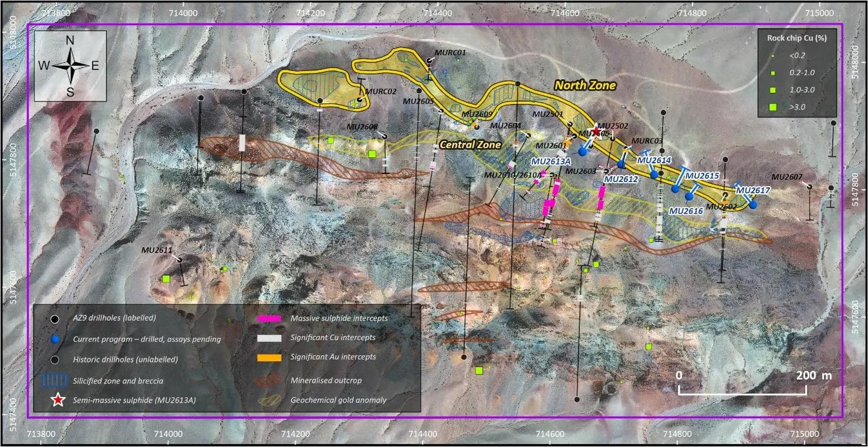This screenshot has width=868, height=447.
Task: Click the MU2615 drillhole label
Action: [702, 176]
